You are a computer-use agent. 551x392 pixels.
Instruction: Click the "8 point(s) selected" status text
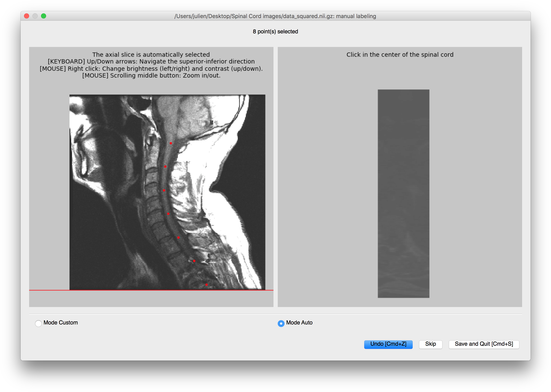click(x=275, y=32)
